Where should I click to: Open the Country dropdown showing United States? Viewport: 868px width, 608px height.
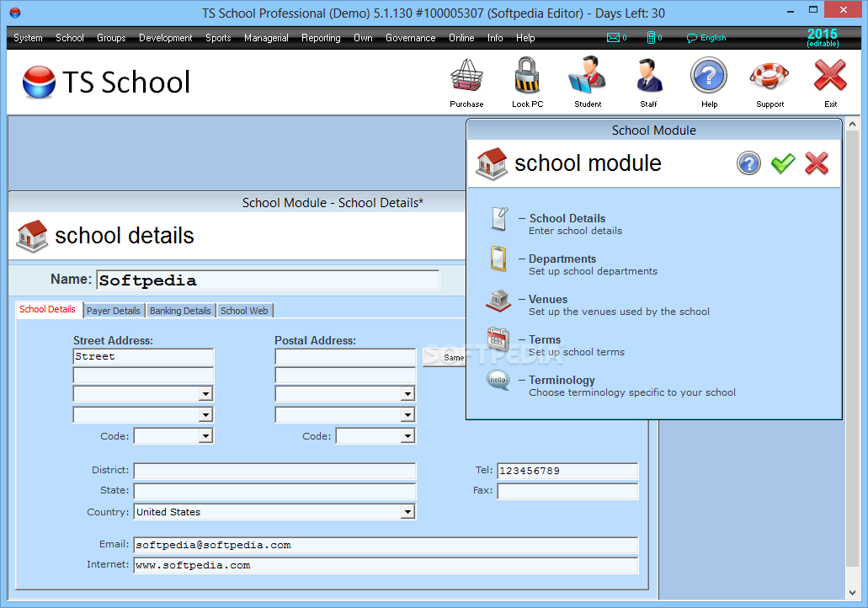[407, 512]
